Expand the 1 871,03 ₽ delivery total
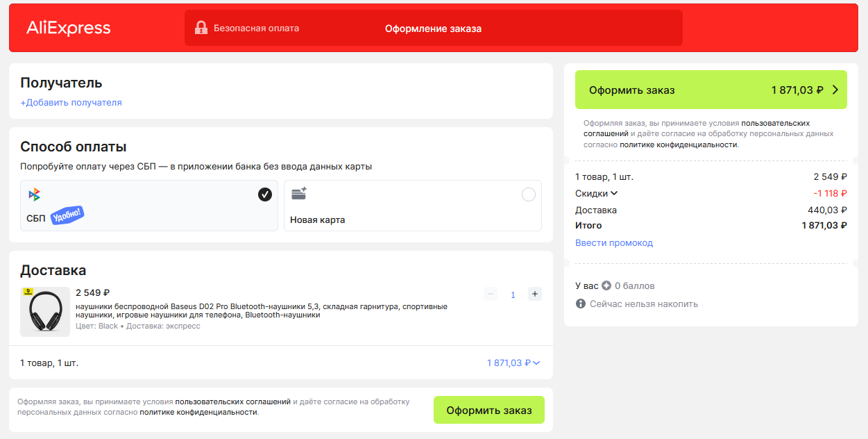This screenshot has height=439, width=868. (513, 363)
